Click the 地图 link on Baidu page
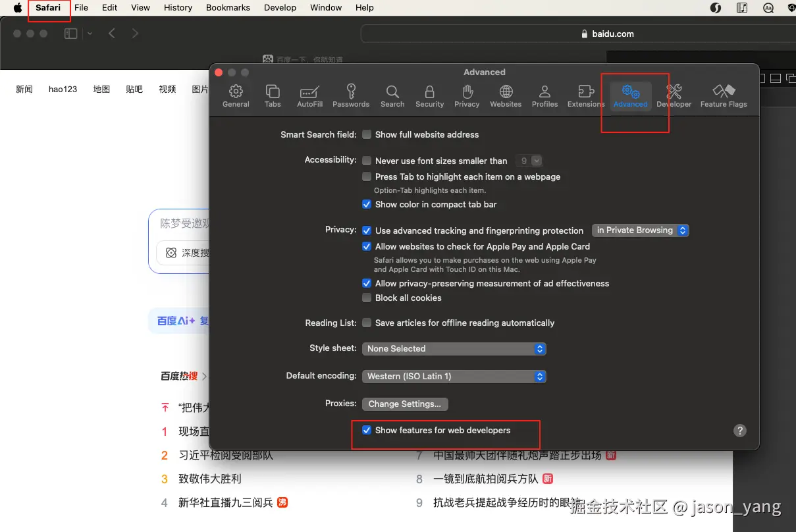Image resolution: width=796 pixels, height=532 pixels. pos(101,89)
